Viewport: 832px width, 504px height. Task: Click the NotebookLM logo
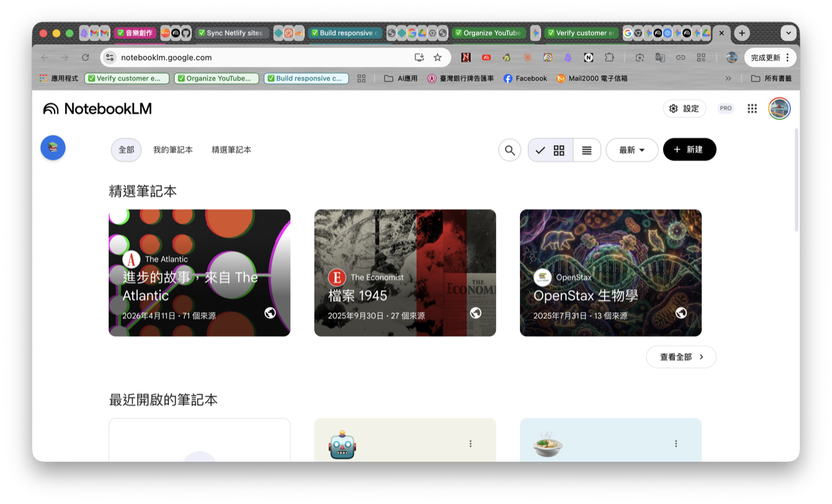coord(97,108)
